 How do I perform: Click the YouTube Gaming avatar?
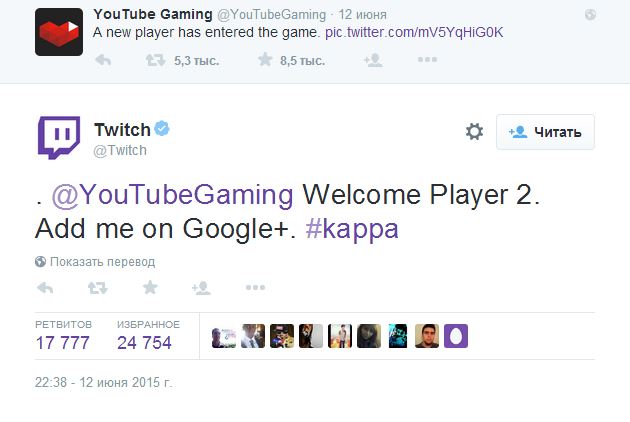[x=60, y=31]
